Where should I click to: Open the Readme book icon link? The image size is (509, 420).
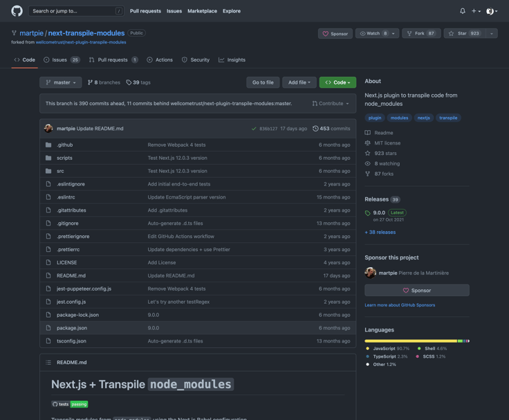[367, 133]
